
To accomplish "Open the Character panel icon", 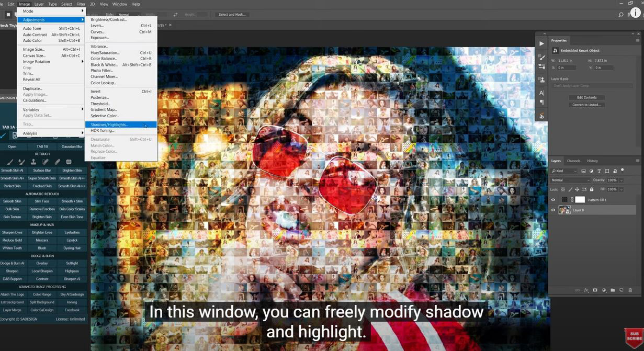I will coord(541,93).
